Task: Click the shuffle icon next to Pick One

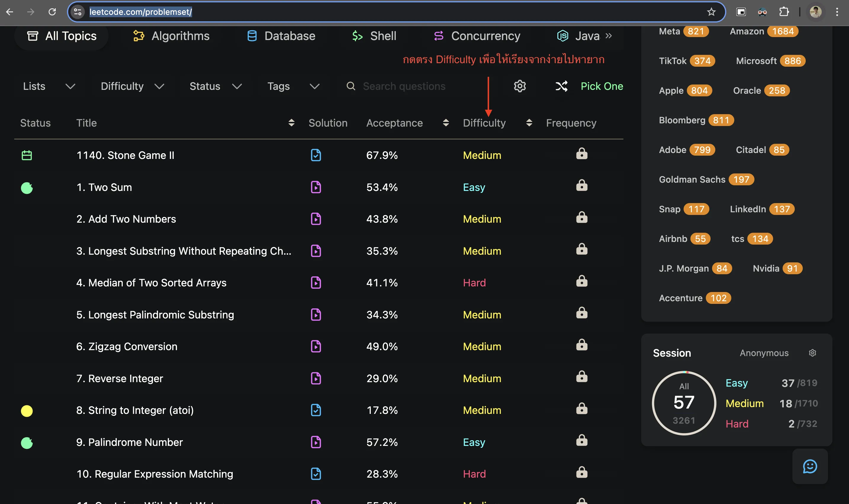Action: (561, 86)
